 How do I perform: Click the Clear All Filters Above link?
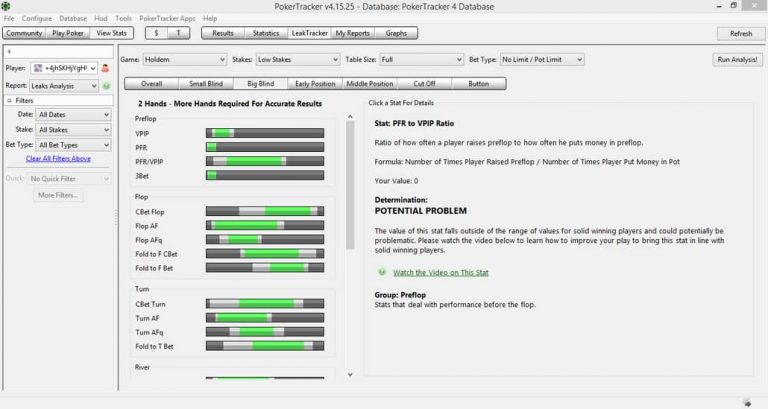(x=58, y=158)
